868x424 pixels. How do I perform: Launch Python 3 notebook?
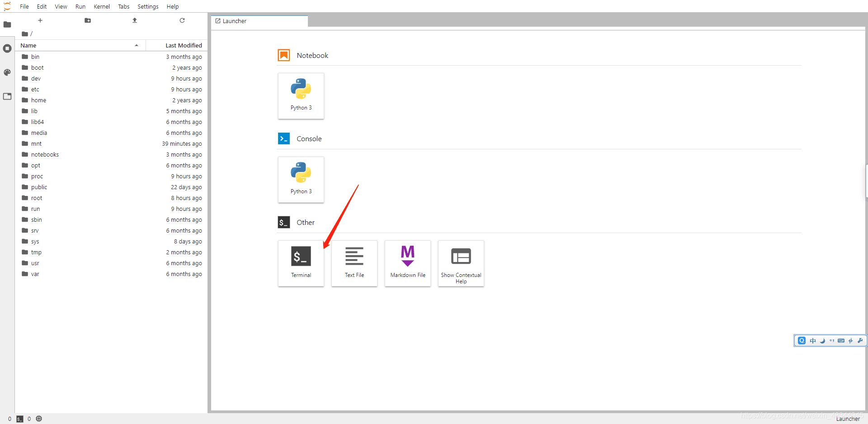[301, 96]
